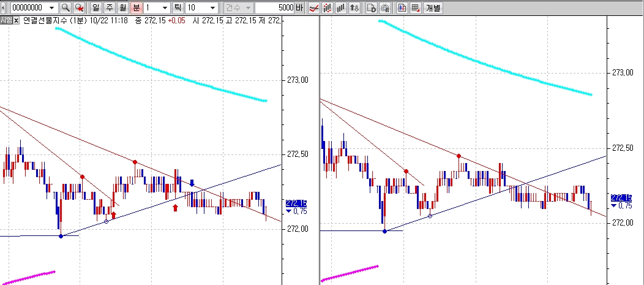644x285 pixels.
Task: Click the magnifier icon with red arrow
Action: [79, 8]
